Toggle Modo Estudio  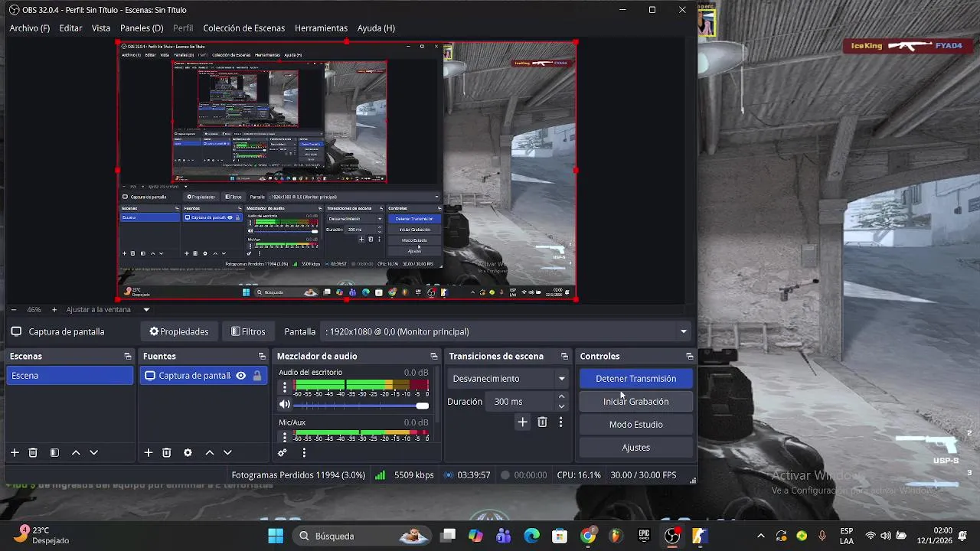coord(636,425)
